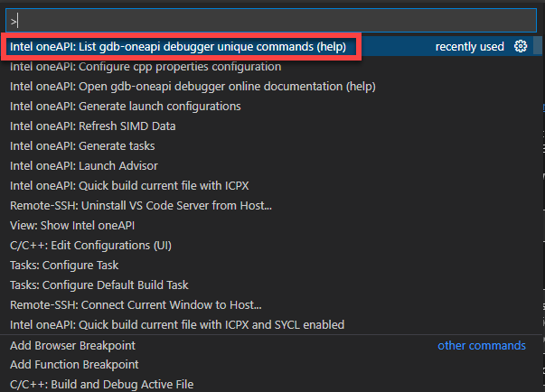Screen dimensions: 545x392
Task: Pick Quick build current file with ICPX
Action: tap(129, 186)
